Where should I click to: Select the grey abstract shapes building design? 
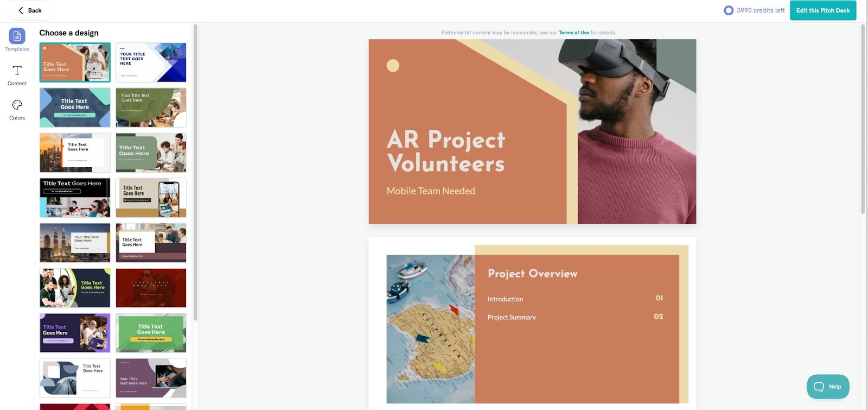tap(75, 378)
